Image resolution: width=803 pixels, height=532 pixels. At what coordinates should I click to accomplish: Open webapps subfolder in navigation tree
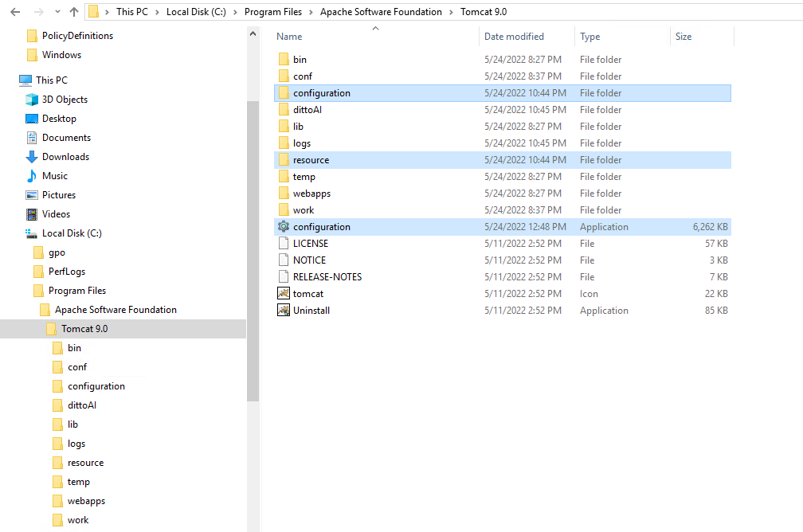[86, 501]
